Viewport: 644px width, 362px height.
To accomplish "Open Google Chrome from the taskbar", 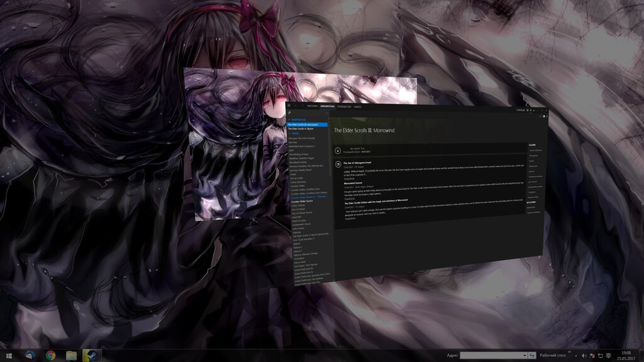I will click(50, 355).
